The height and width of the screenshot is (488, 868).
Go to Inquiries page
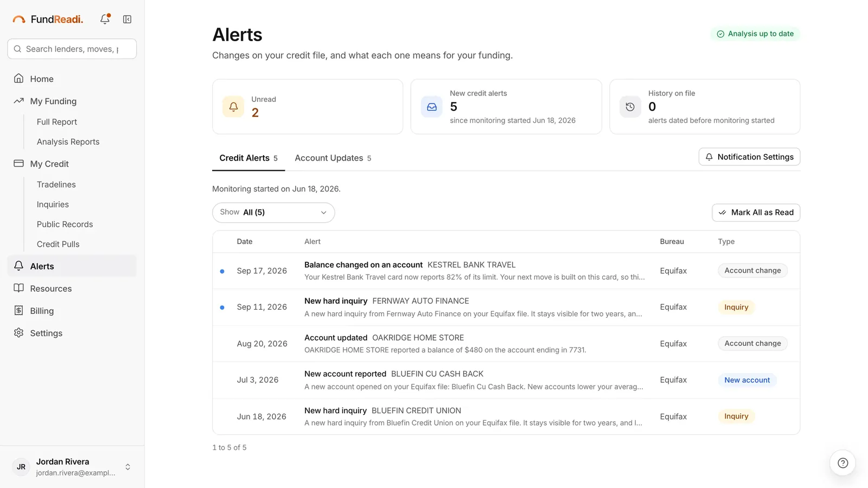(53, 204)
